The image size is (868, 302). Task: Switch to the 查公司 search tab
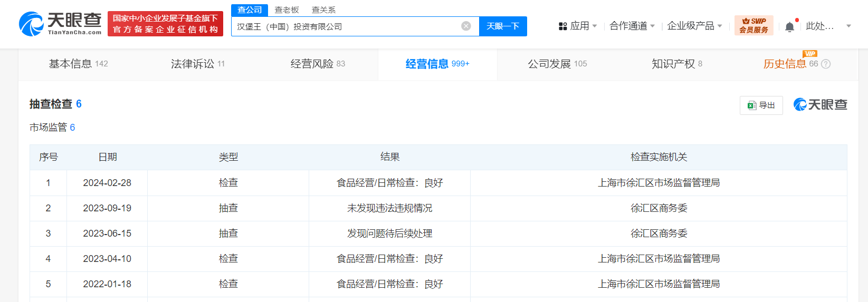(x=250, y=10)
